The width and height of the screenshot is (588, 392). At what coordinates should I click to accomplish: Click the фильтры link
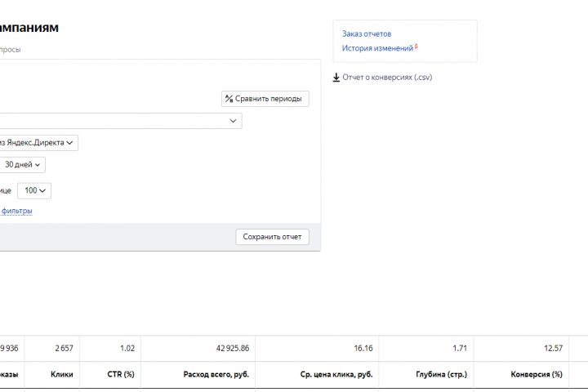point(16,211)
